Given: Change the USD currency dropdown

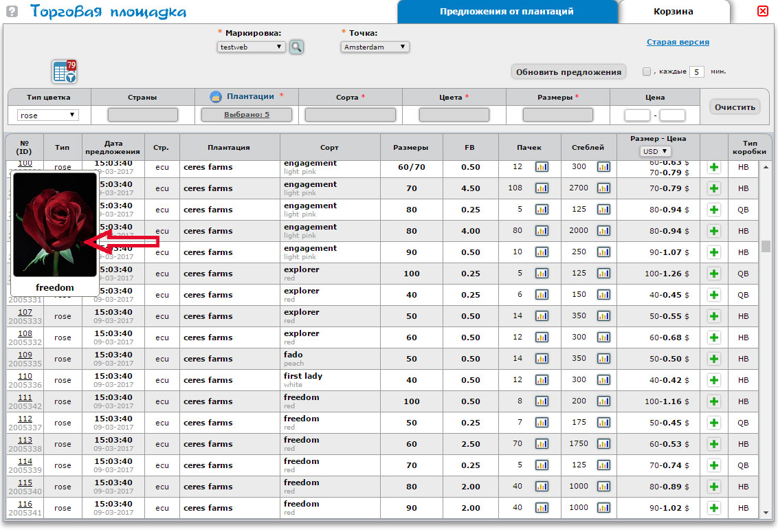Looking at the screenshot, I should 655,151.
